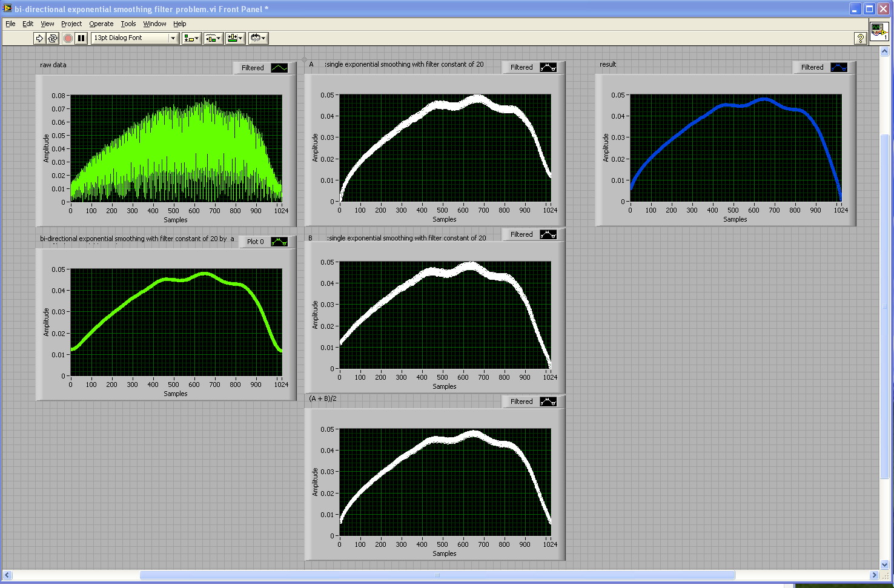
Task: Click graph A white curve plot area
Action: tap(445, 148)
